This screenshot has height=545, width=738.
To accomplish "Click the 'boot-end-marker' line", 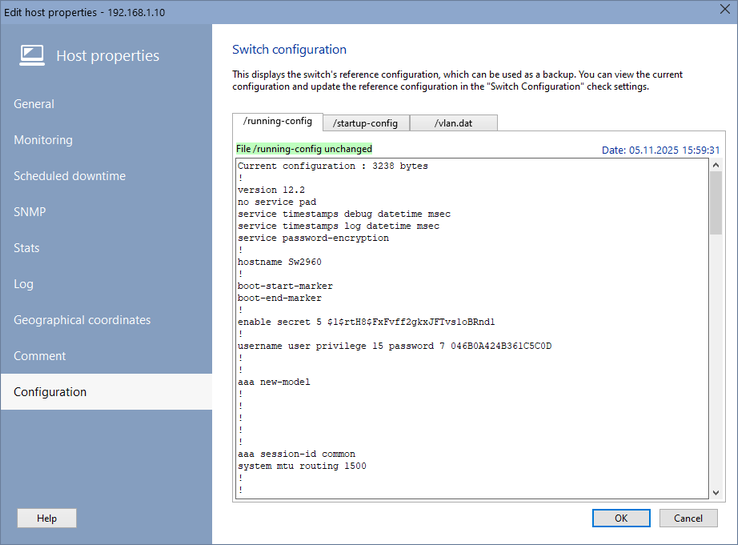I will [280, 298].
